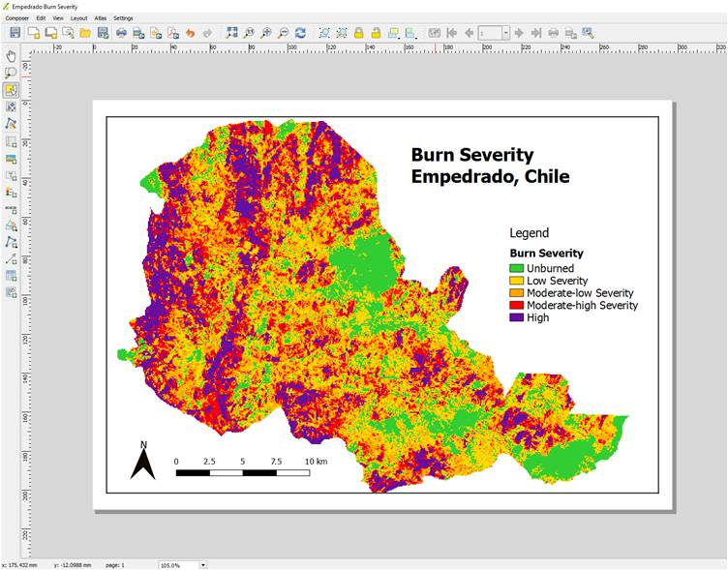Toggle the Select/Move item tool
The width and height of the screenshot is (728, 570).
(x=12, y=90)
